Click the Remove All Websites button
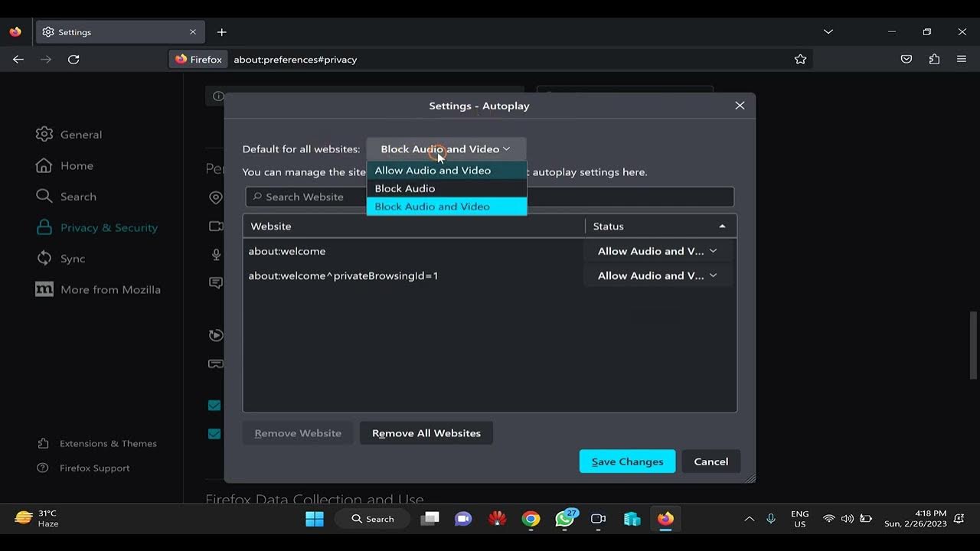The height and width of the screenshot is (551, 980). tap(426, 433)
